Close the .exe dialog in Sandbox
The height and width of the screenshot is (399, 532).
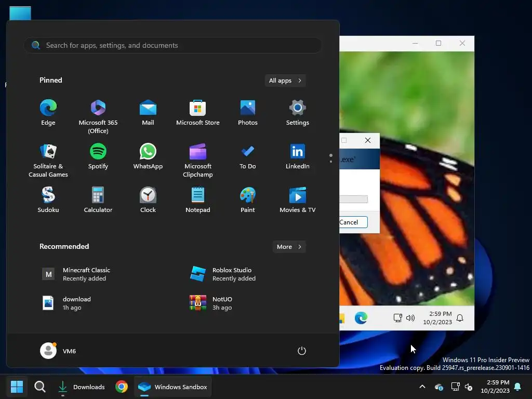[367, 140]
